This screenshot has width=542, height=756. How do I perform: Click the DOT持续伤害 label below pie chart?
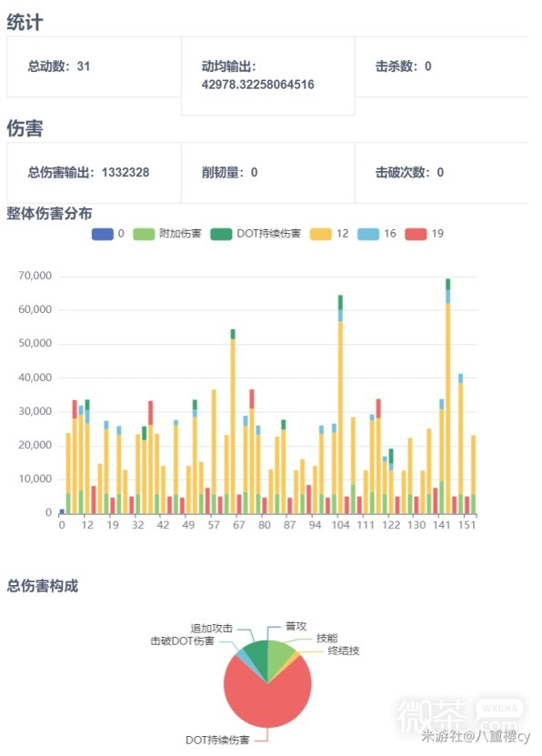coord(217,741)
